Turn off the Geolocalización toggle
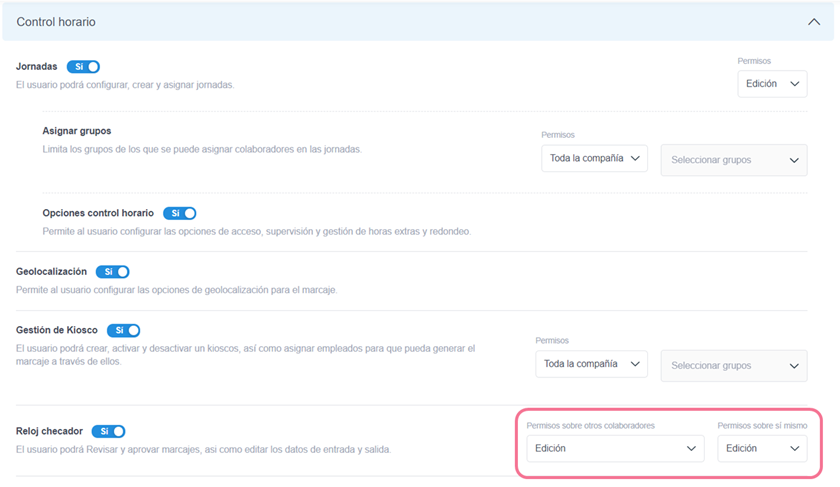The height and width of the screenshot is (487, 840). [x=112, y=272]
